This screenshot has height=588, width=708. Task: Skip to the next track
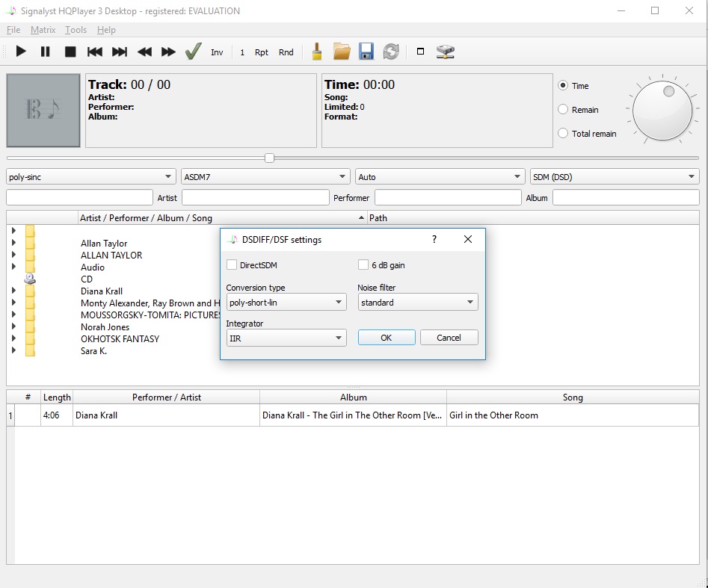120,52
